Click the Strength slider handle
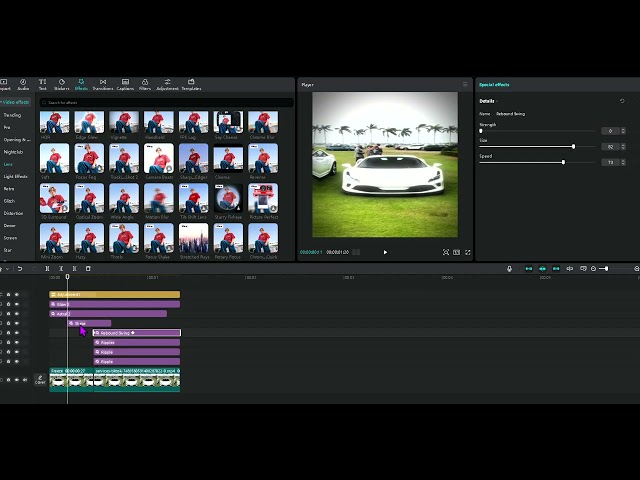Screen dimensions: 640x480 coord(481,131)
